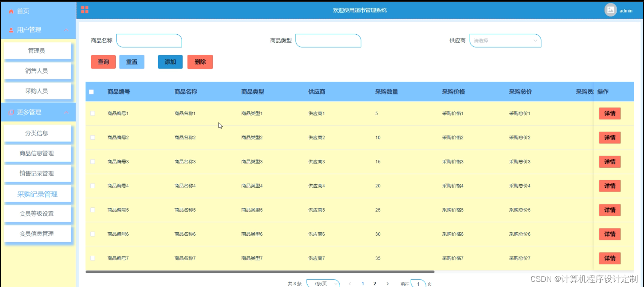Image resolution: width=644 pixels, height=287 pixels.
Task: Click the grid menu icon in header
Action: [x=85, y=9]
